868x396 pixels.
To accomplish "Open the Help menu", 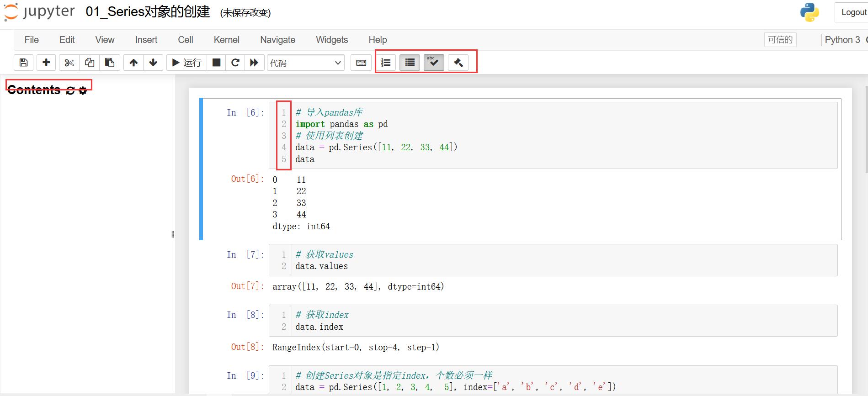I will click(378, 40).
